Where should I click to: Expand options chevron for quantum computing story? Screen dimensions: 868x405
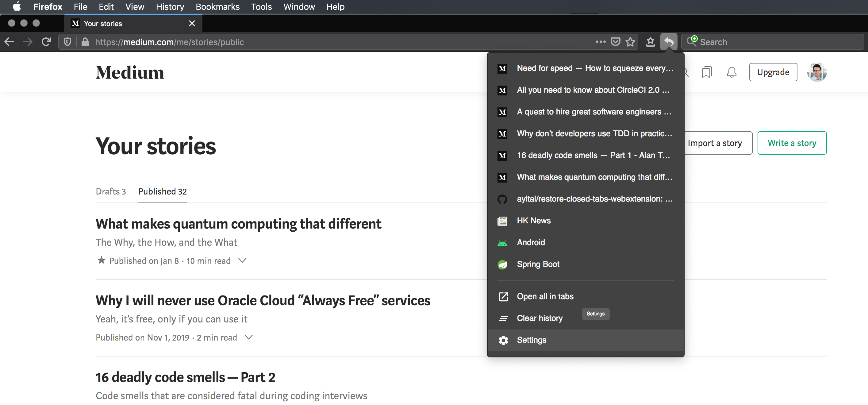(x=242, y=260)
